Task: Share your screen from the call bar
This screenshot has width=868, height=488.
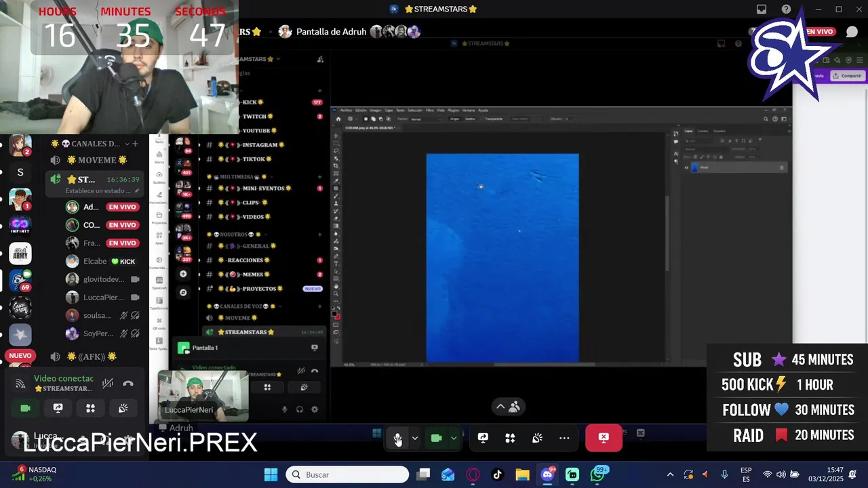Action: click(483, 439)
